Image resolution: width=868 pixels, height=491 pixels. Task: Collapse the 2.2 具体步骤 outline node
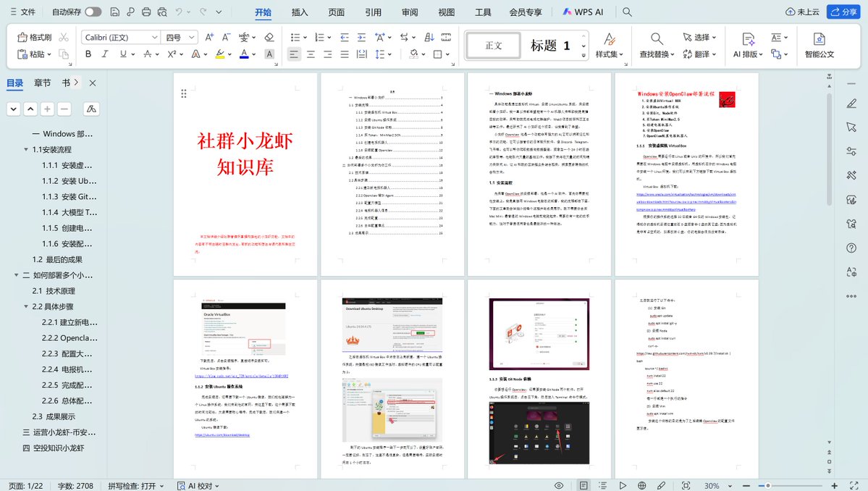pyautogui.click(x=27, y=306)
